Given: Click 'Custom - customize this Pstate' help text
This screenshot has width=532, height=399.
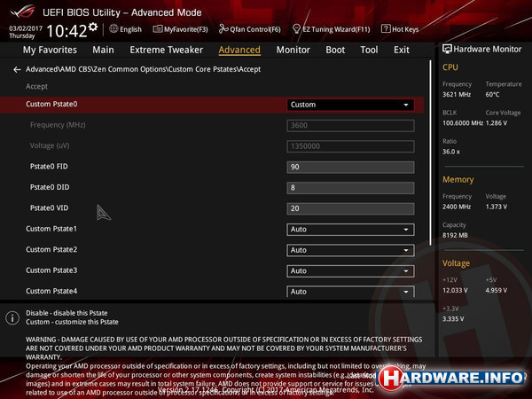Looking at the screenshot, I should [x=72, y=322].
